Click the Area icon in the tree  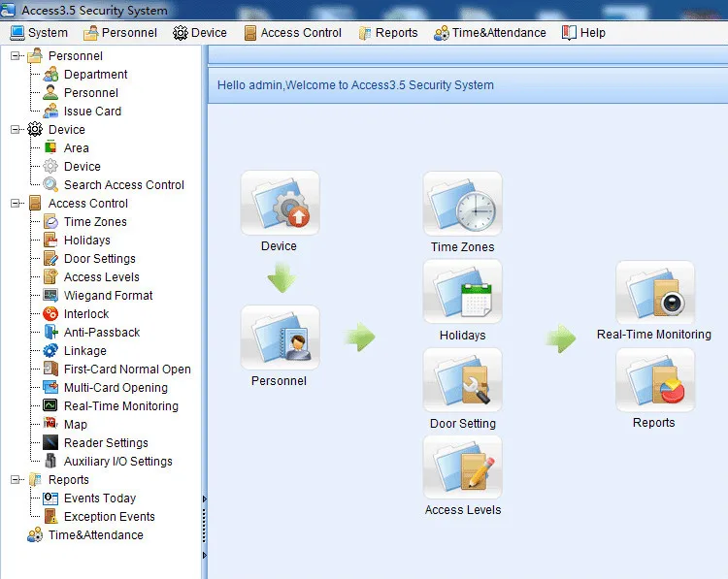(x=50, y=147)
